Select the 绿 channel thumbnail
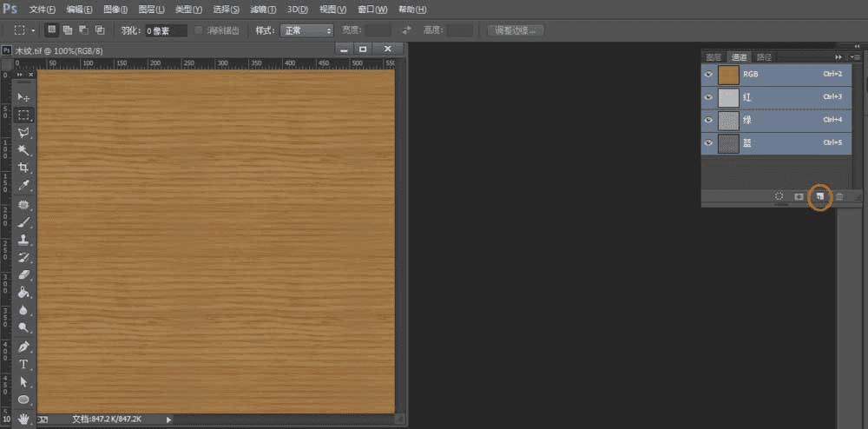 click(728, 120)
